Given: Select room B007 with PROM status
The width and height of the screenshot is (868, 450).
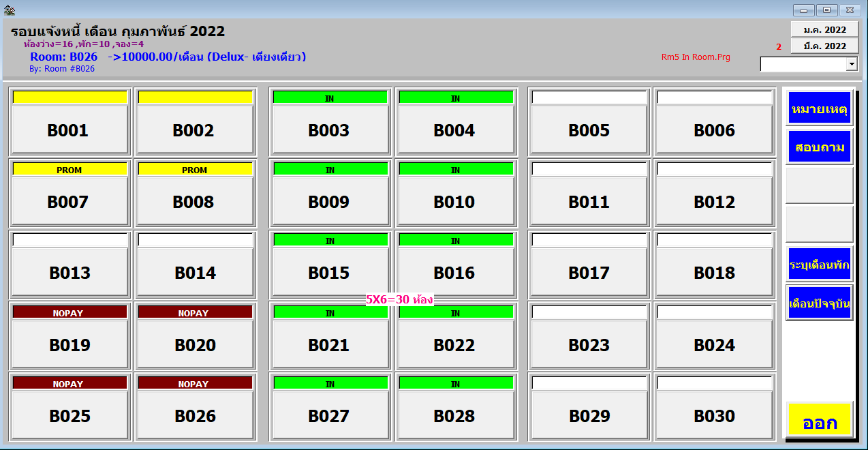Looking at the screenshot, I should pos(69,202).
